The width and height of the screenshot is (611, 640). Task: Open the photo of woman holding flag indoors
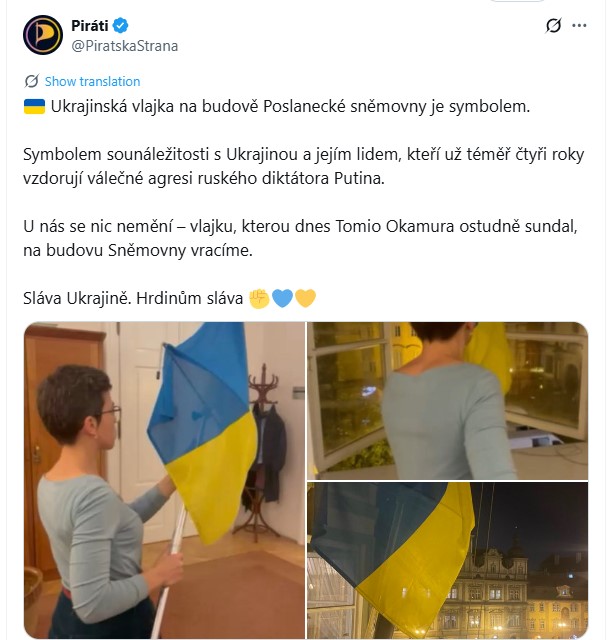pyautogui.click(x=164, y=480)
